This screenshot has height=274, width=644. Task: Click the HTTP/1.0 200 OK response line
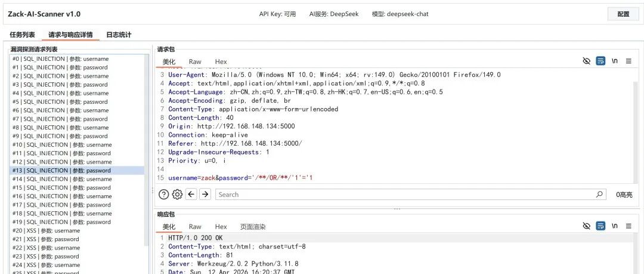(x=196, y=238)
